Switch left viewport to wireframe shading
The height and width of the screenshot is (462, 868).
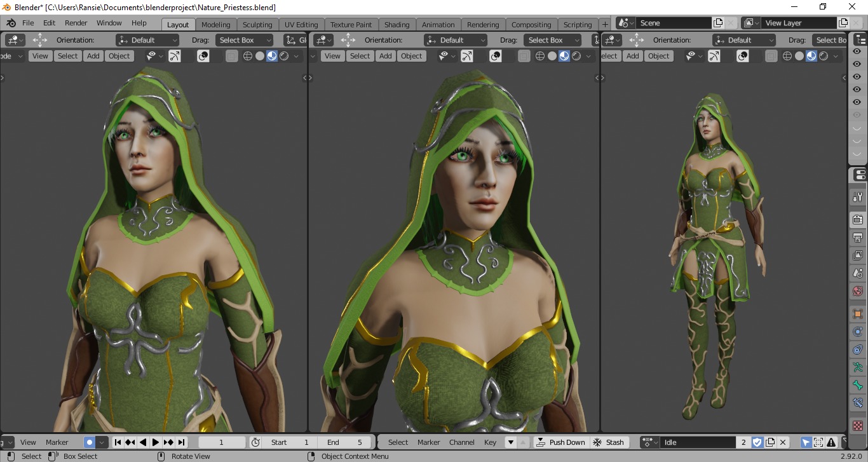[247, 56]
